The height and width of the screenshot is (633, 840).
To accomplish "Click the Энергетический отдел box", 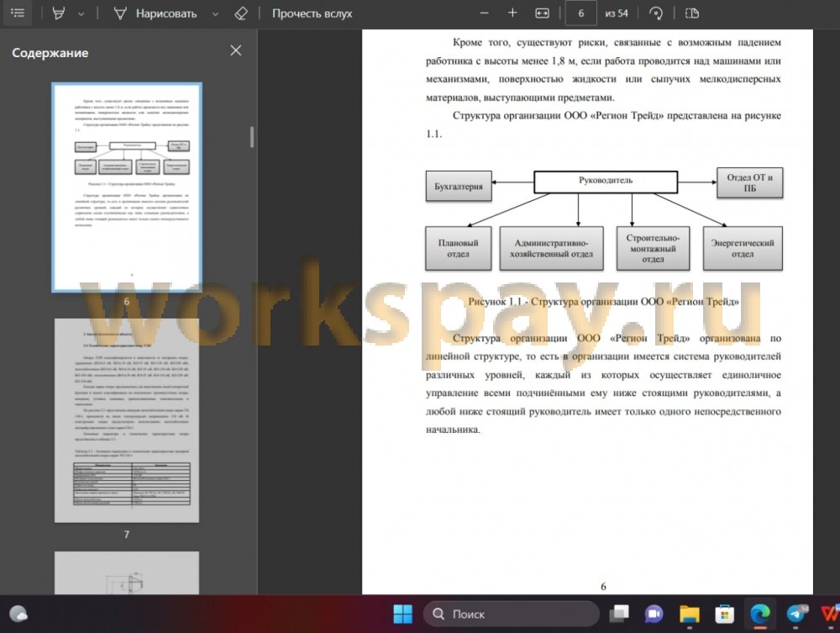I will 743,248.
